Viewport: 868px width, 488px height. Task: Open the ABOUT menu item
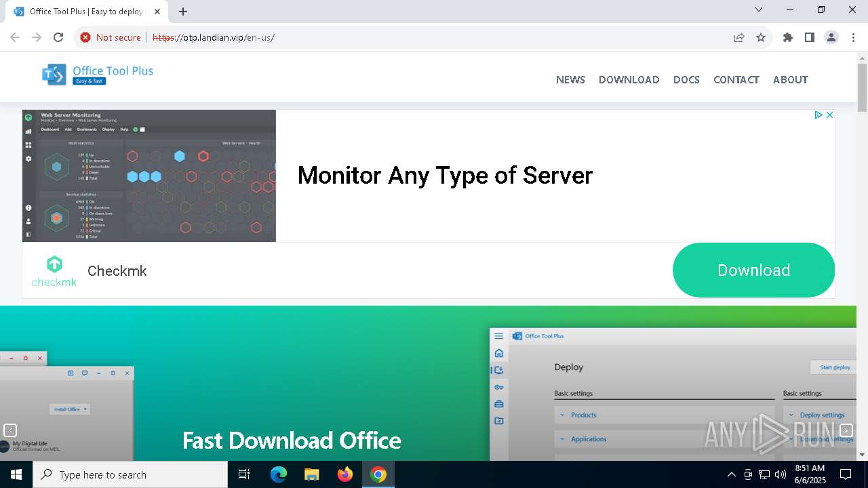click(x=790, y=79)
